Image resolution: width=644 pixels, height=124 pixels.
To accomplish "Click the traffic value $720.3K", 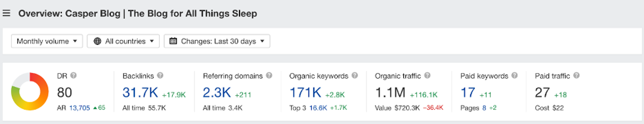I will click(x=407, y=108).
